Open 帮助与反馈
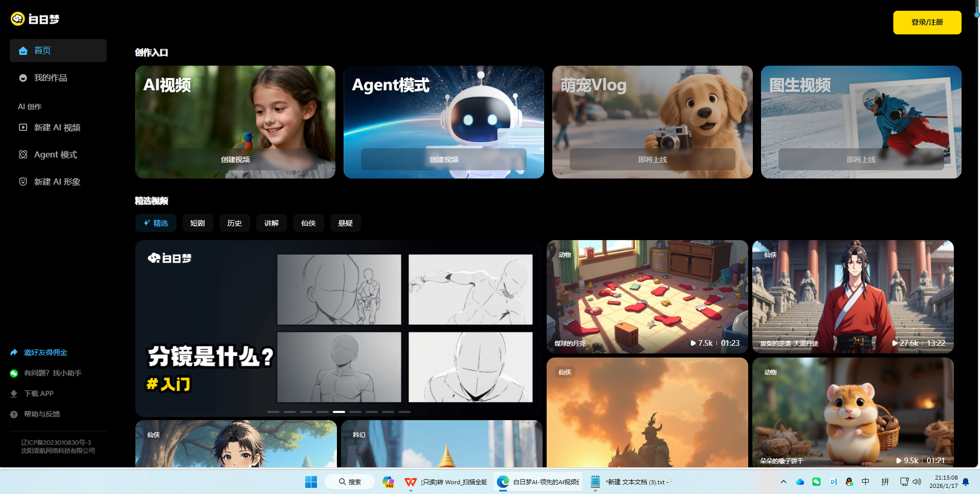 coord(42,414)
